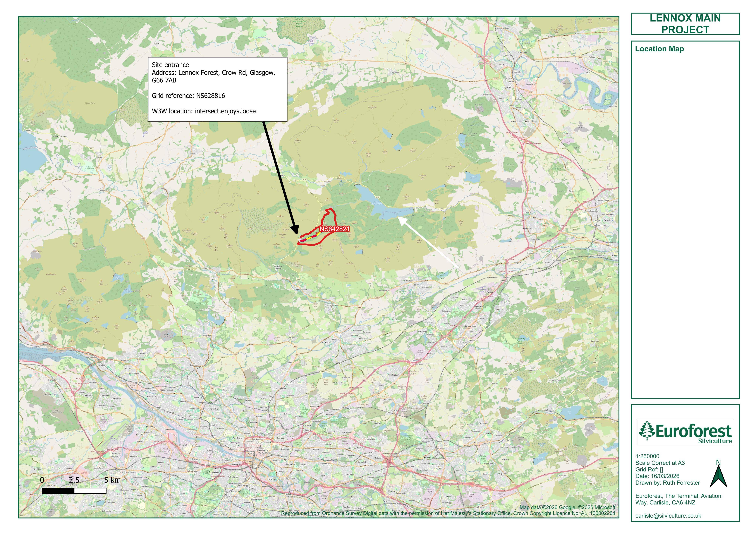
Task: Click Map data ©2026 Google attribution
Action: (567, 507)
